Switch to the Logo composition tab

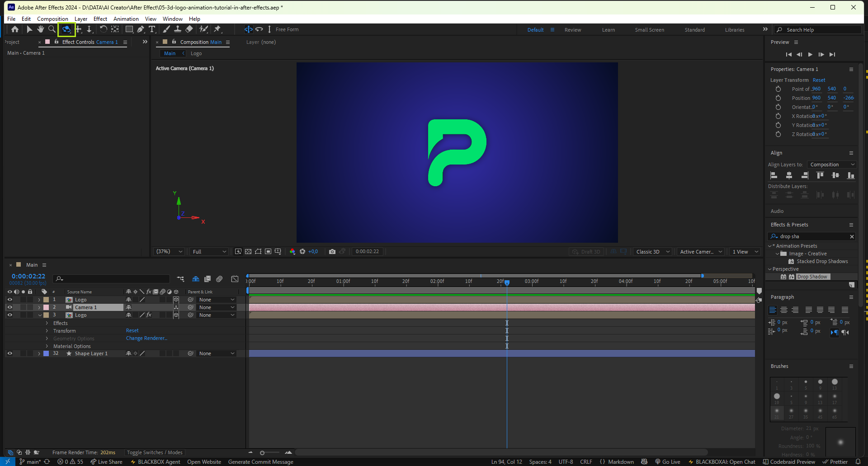pyautogui.click(x=196, y=53)
